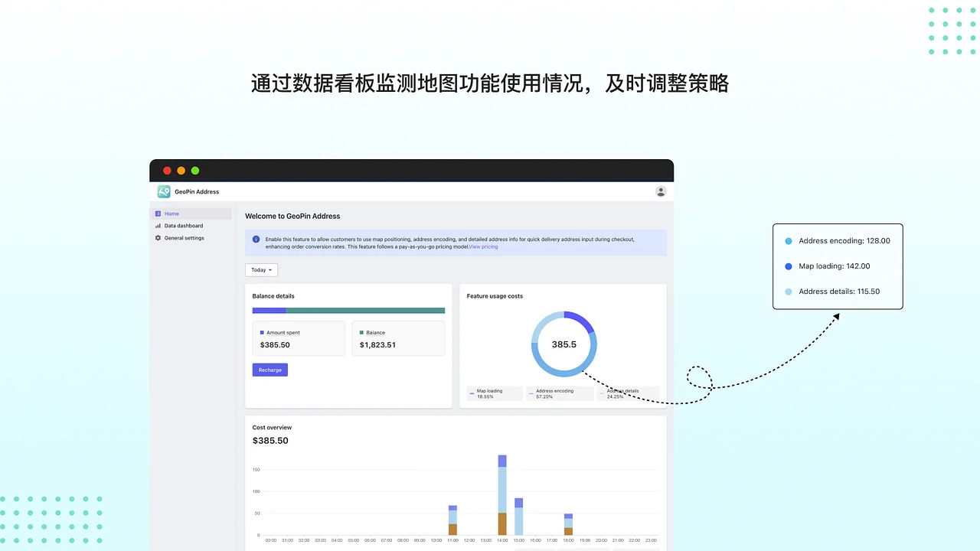This screenshot has width=980, height=551.
Task: Click the 14:00 bar in Cost overview
Action: (502, 495)
